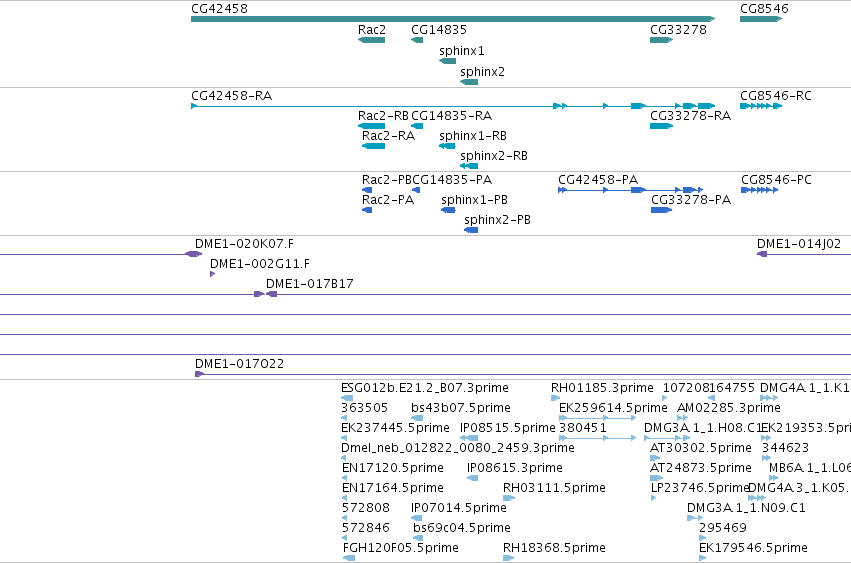Click the 380451 spliced EST
Image resolution: width=851 pixels, height=563 pixels.
click(x=597, y=438)
